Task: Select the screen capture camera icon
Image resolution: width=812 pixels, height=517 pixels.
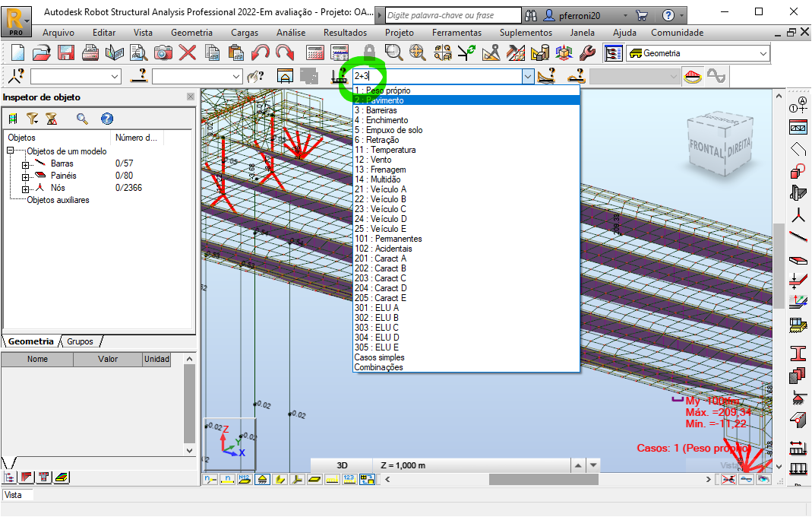Action: 163,52
